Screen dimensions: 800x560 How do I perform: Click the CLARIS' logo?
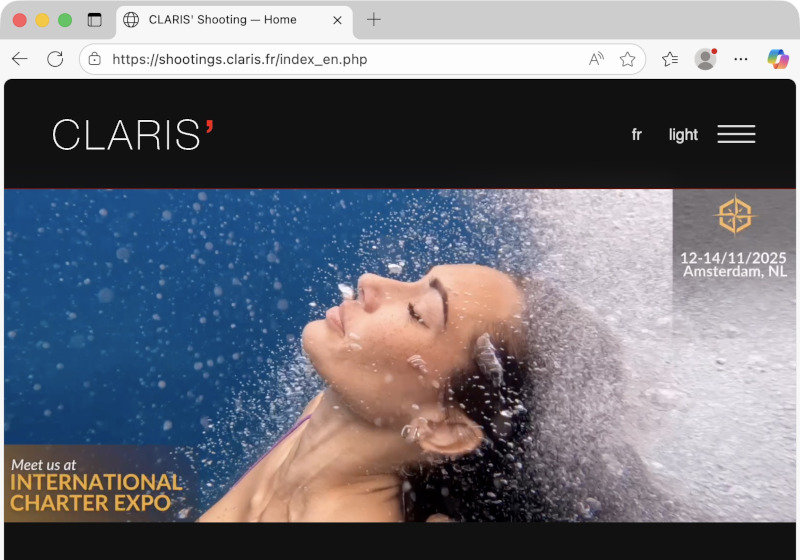coord(133,135)
